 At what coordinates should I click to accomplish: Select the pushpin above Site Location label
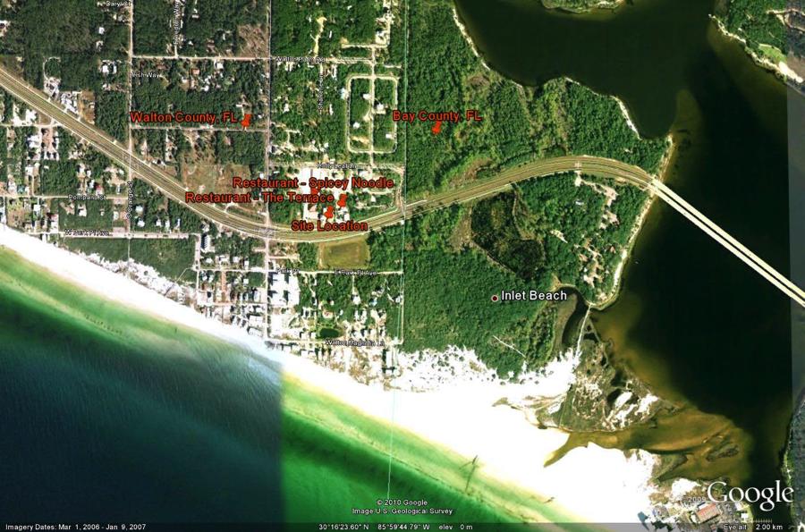329,212
